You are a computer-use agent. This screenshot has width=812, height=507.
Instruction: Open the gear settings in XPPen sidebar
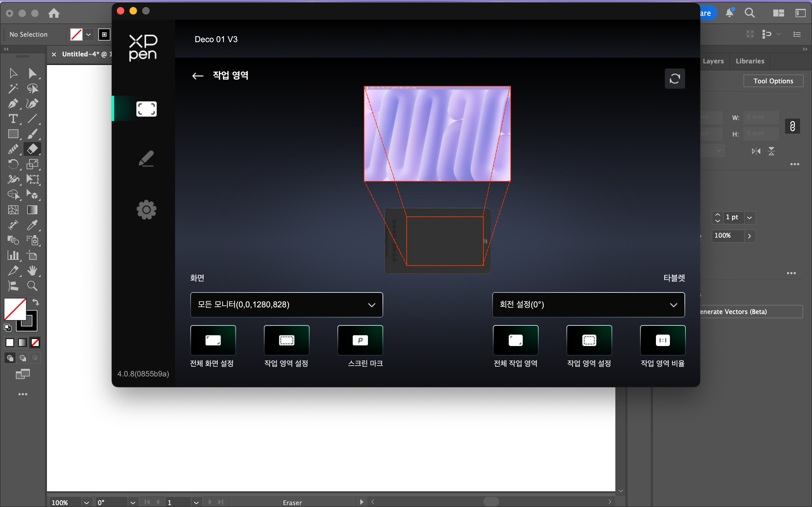coord(146,210)
